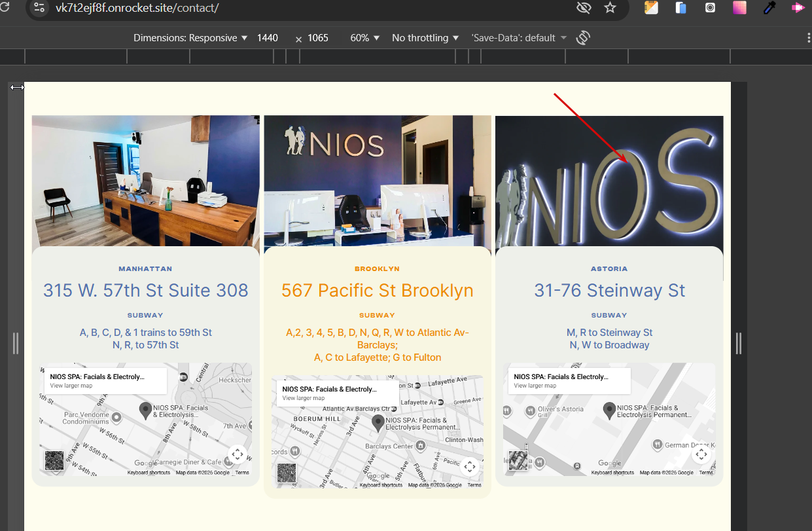Click the text 'N, W to Broadway'
The width and height of the screenshot is (812, 531).
610,345
